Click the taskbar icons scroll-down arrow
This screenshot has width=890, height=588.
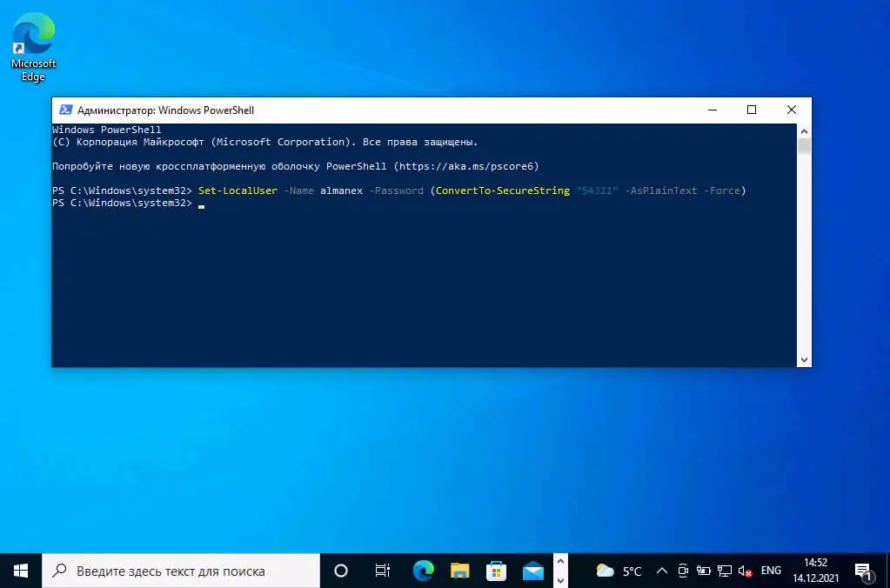point(560,580)
